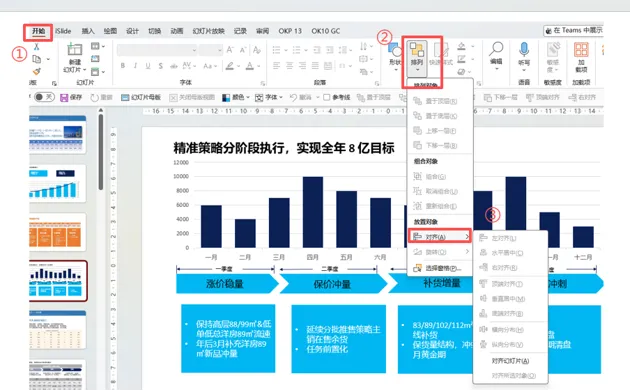Open the 颜色 color dropdown
Screen dimensions: 630x391
coord(236,97)
